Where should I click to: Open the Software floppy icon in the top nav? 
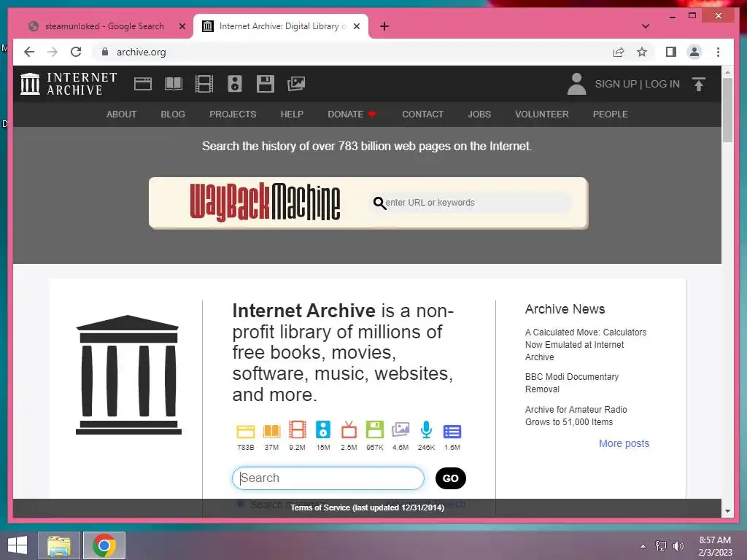coord(266,84)
